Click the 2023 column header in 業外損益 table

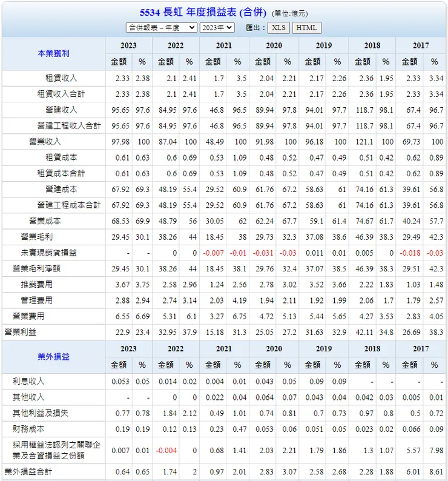tap(128, 349)
